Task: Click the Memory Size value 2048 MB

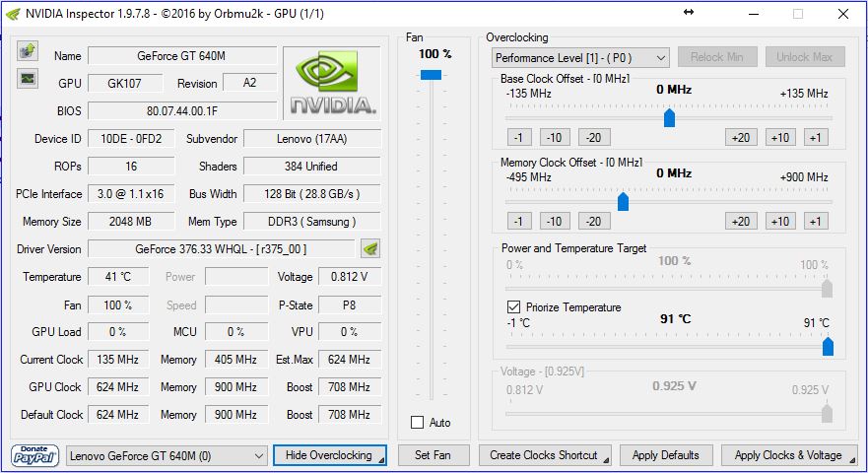Action: 131,222
